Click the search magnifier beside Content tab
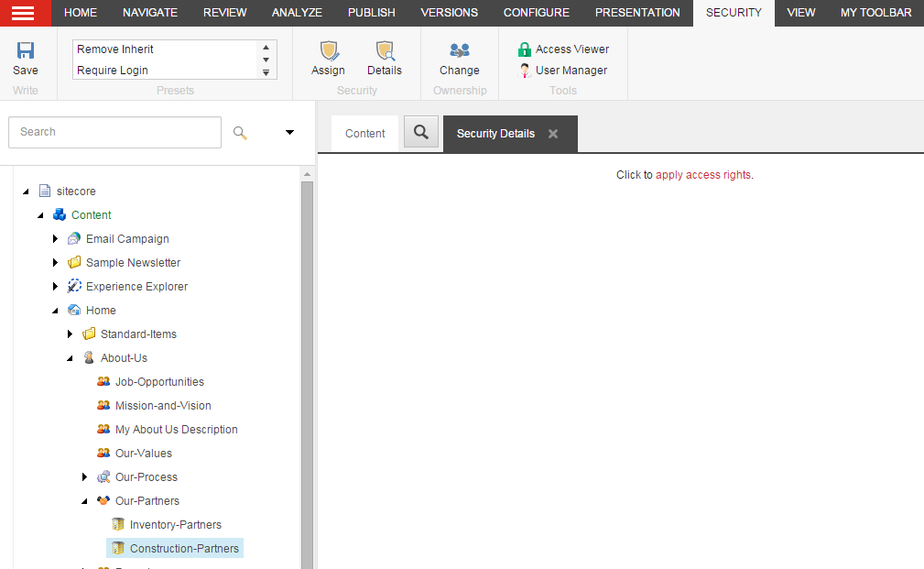Viewport: 924px width, 569px height. click(x=421, y=132)
